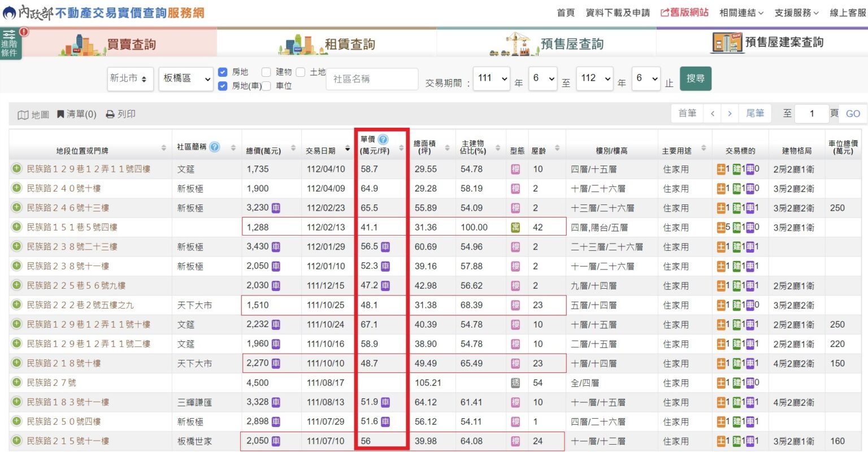Viewport: 868px width, 452px height.
Task: Click the 內政部 site logo
Action: 103,12
